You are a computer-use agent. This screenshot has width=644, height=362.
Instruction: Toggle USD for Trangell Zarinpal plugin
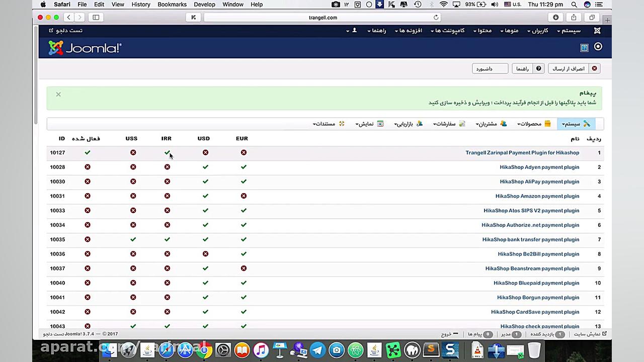pos(205,152)
